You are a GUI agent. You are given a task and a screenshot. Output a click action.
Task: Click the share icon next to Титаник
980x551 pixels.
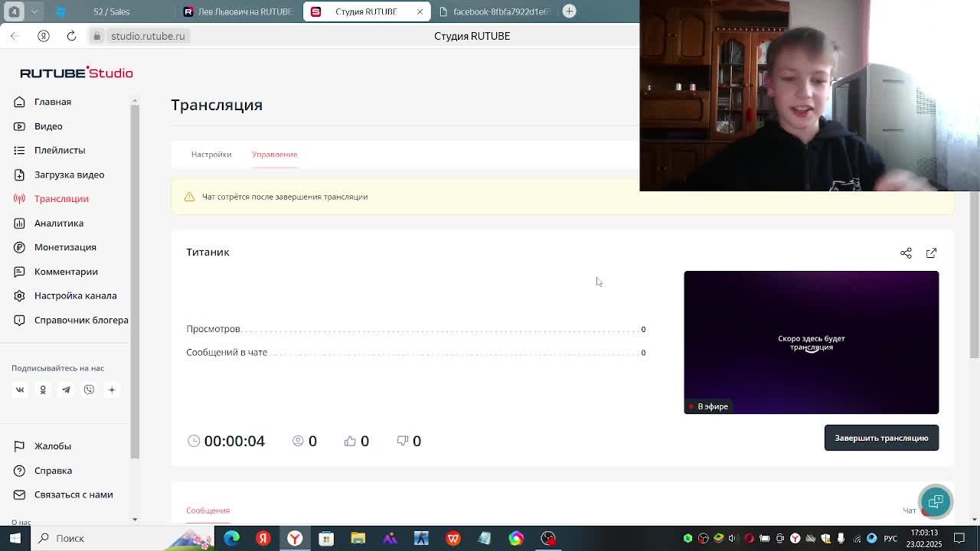point(906,253)
